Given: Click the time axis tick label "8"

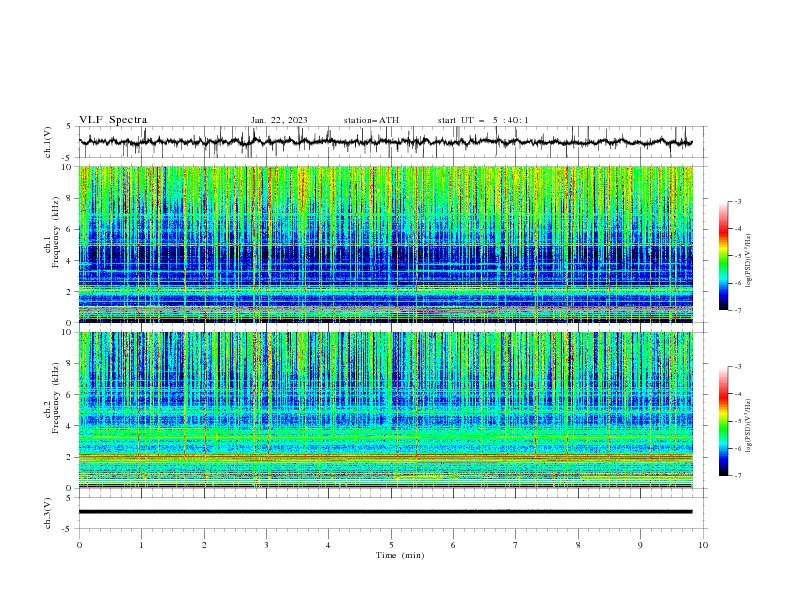Looking at the screenshot, I should coord(578,545).
